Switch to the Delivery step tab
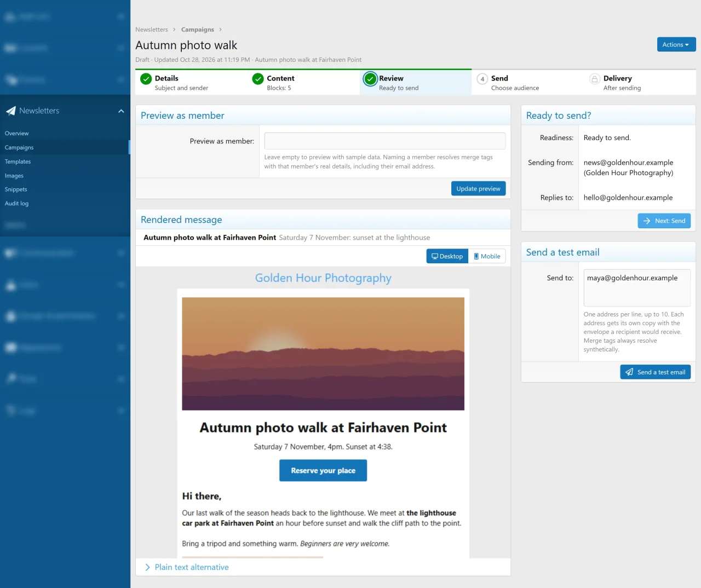The image size is (701, 588). [x=640, y=83]
